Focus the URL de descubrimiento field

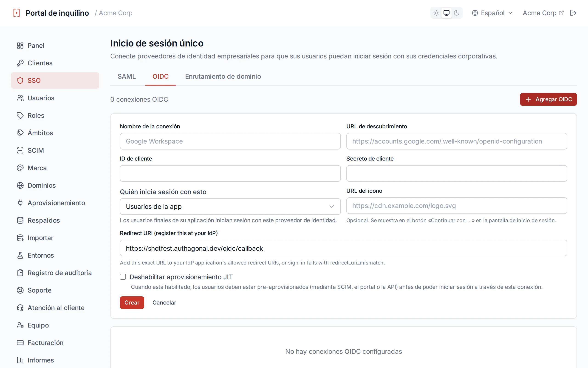457,141
